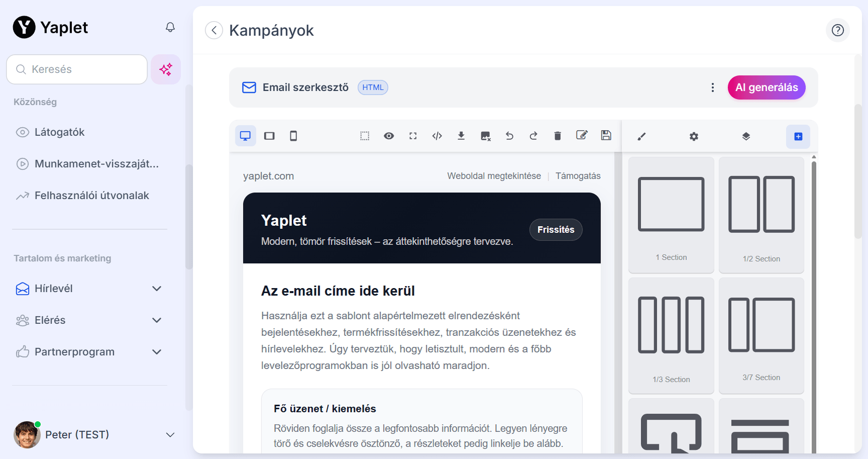Select Látogatók in the sidebar
Viewport: 868px width, 459px height.
[x=58, y=132]
